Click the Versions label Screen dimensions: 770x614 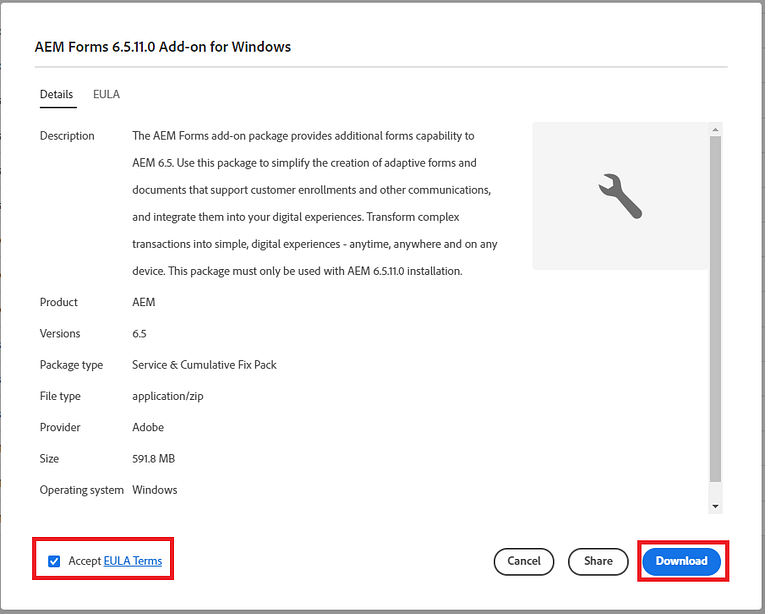(60, 334)
